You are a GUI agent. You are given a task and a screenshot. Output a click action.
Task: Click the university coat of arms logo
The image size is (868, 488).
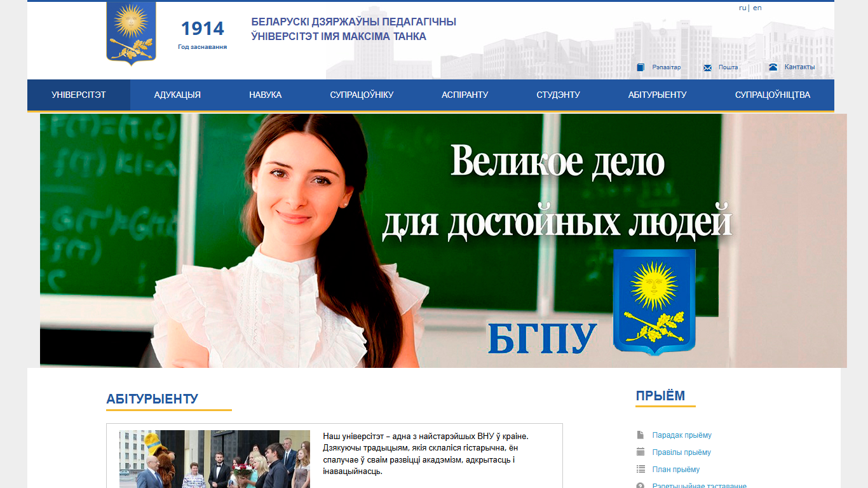pos(131,33)
